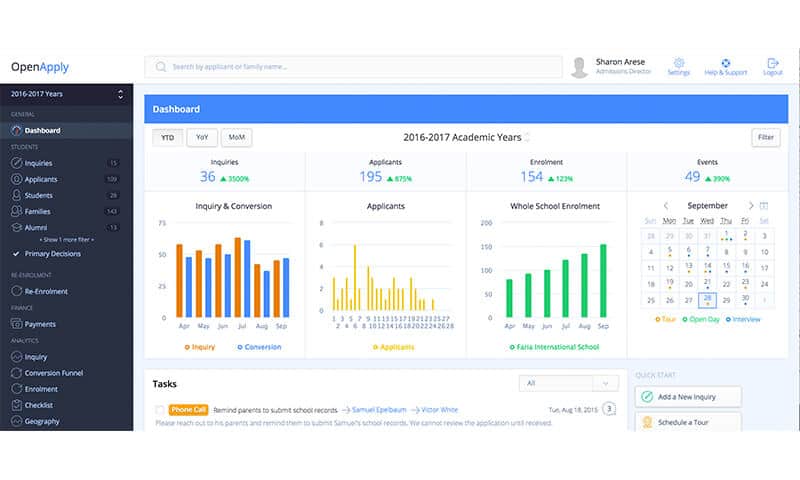Click the Families sidebar icon
The image size is (800, 480).
pos(16,211)
